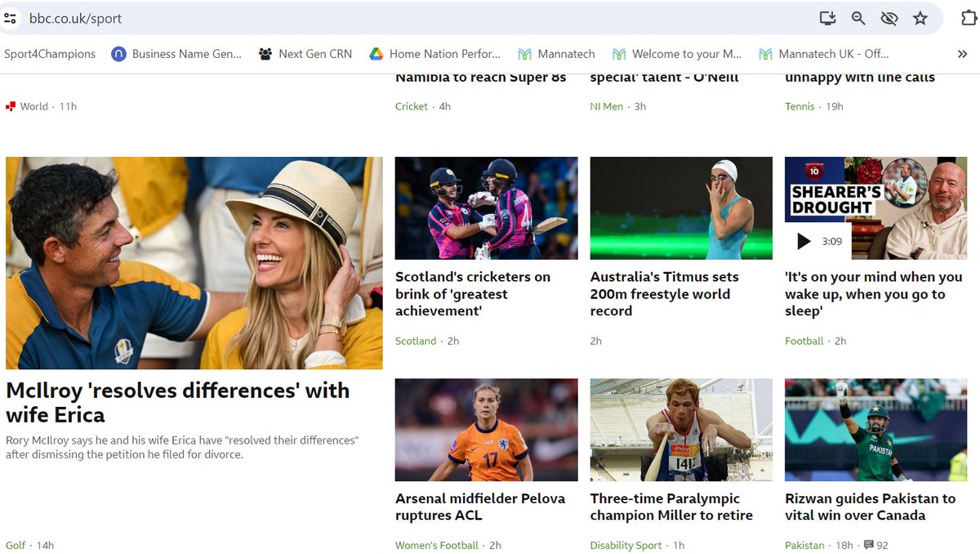Open Three-time Paralympic champion Miller headline
980x554 pixels.
coord(671,507)
